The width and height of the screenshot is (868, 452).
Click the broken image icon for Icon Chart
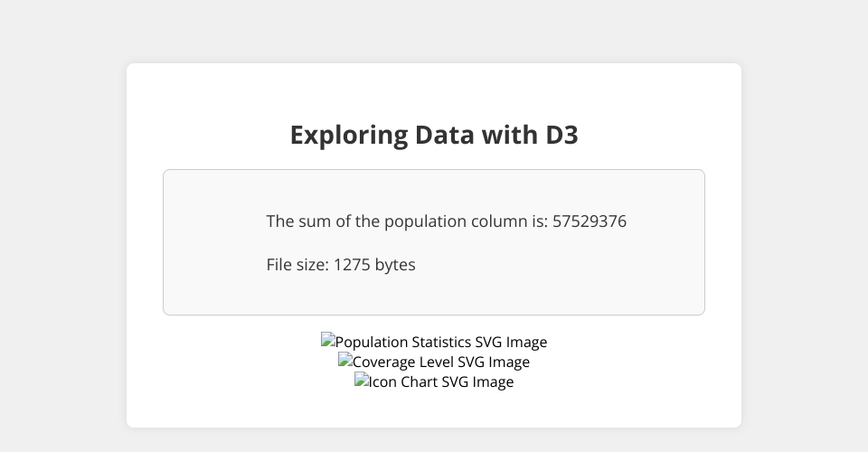click(362, 381)
